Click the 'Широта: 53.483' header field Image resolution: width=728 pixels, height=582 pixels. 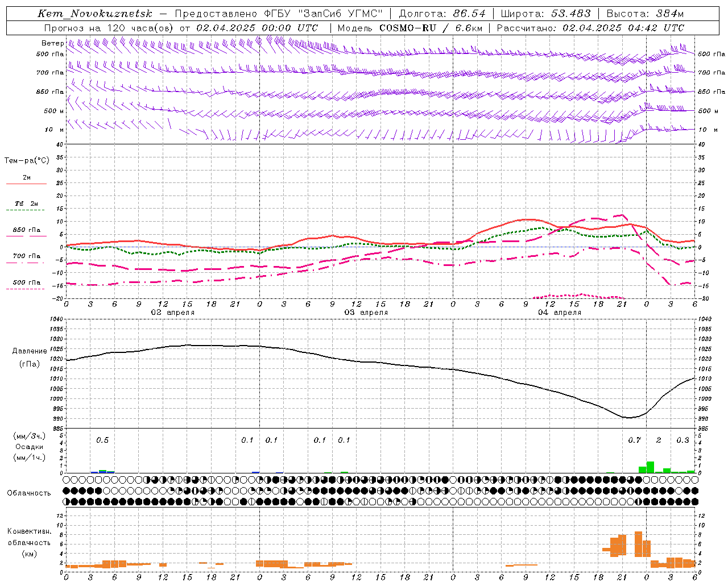pos(546,14)
